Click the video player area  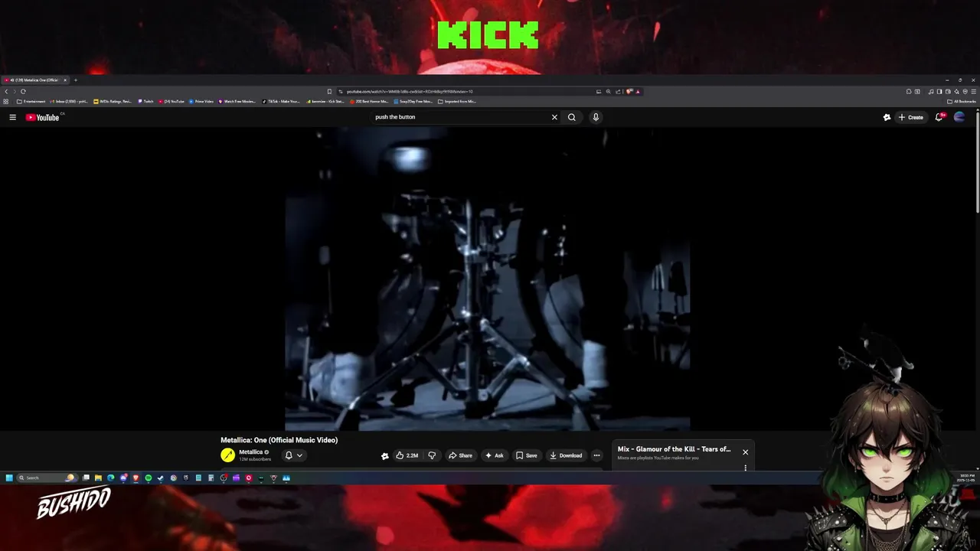(x=488, y=279)
